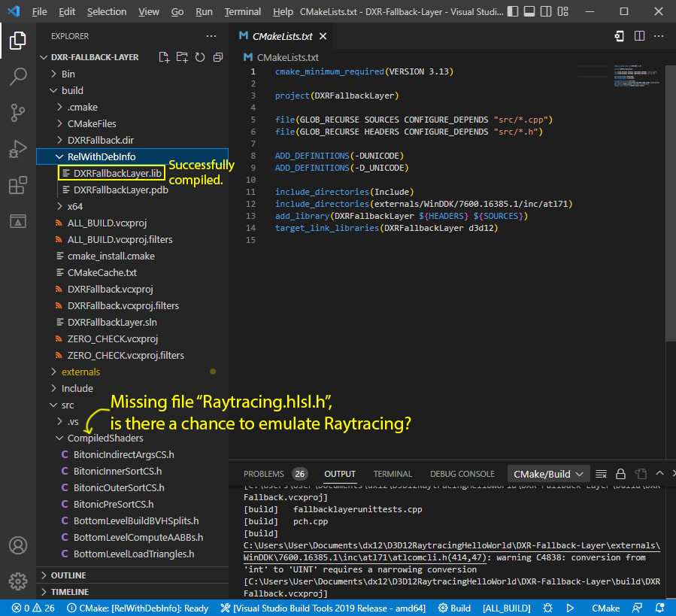The width and height of the screenshot is (676, 616).
Task: Open DXRFallbackLayer.sln file
Action: tap(132, 322)
